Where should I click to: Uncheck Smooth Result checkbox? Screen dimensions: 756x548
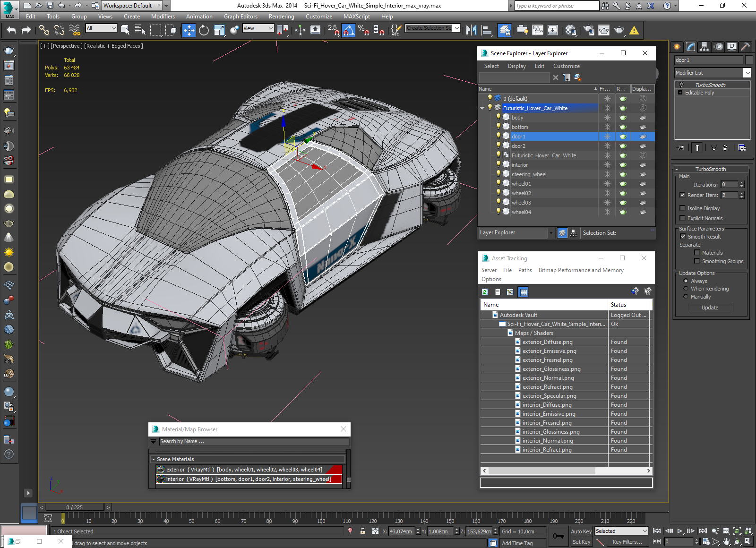[683, 236]
